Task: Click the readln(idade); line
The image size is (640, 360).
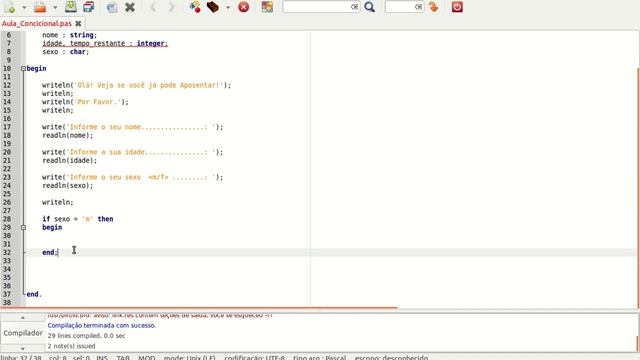Action: coord(69,161)
